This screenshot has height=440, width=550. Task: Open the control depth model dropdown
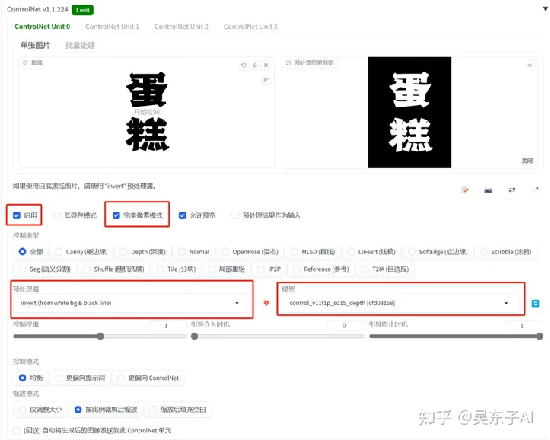399,303
